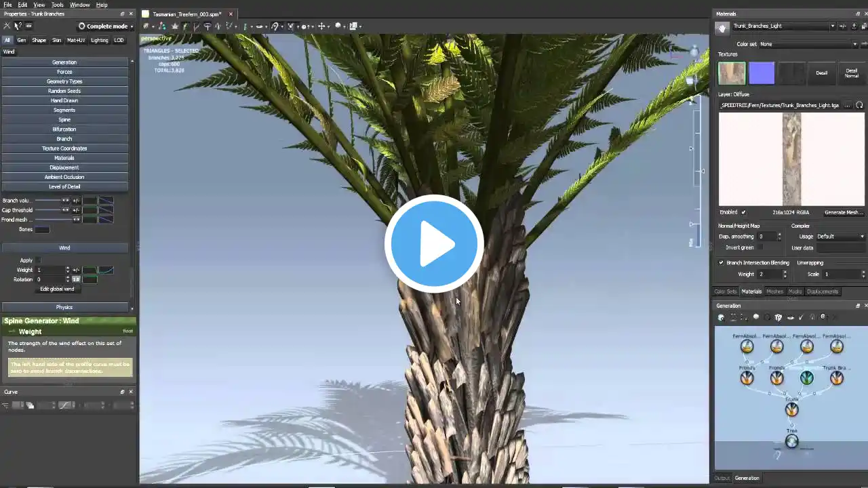The height and width of the screenshot is (488, 868).
Task: Select the Tree root node icon
Action: pyautogui.click(x=791, y=441)
